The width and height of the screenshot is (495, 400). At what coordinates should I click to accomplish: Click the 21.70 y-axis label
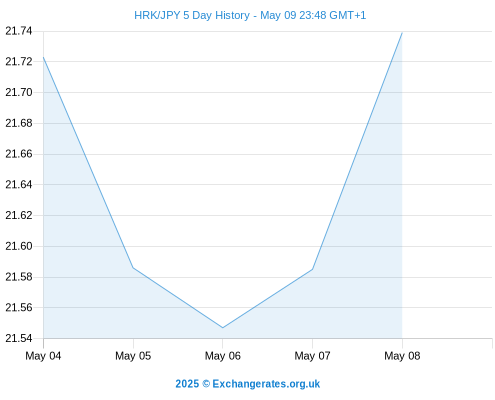19,92
